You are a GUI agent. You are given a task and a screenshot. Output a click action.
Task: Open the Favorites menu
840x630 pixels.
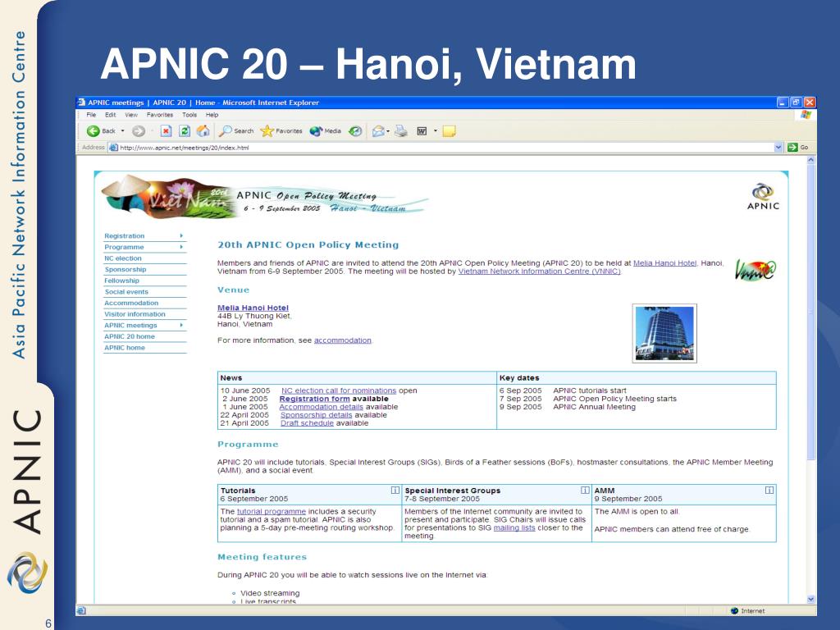160,115
